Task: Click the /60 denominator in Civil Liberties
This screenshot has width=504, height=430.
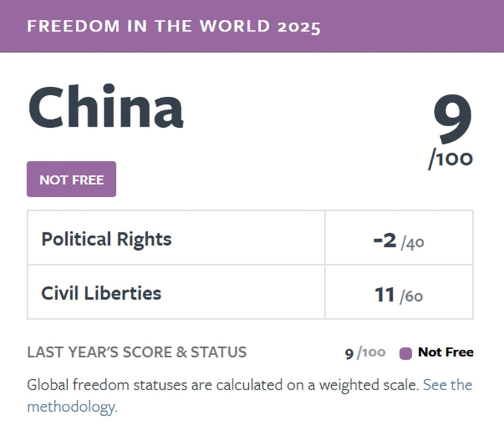Action: point(411,297)
